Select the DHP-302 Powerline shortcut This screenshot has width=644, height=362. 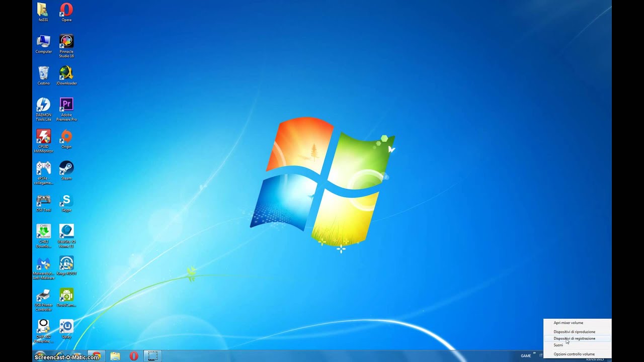click(x=43, y=331)
